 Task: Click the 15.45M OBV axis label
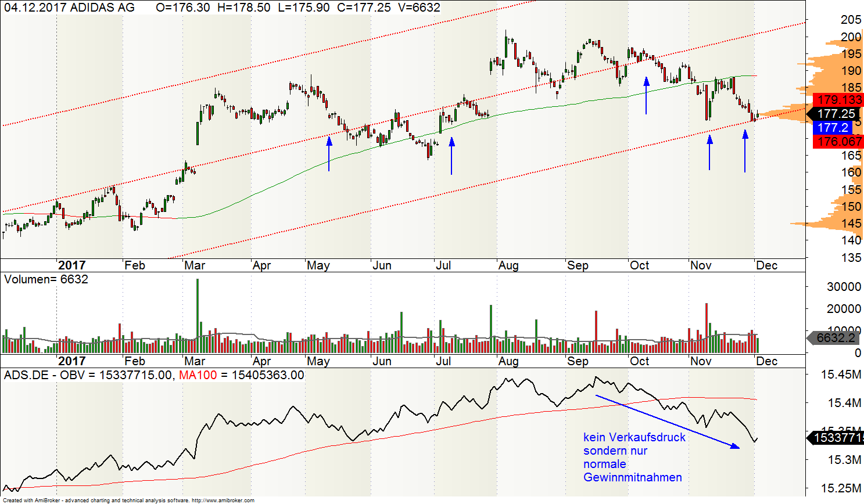point(841,375)
